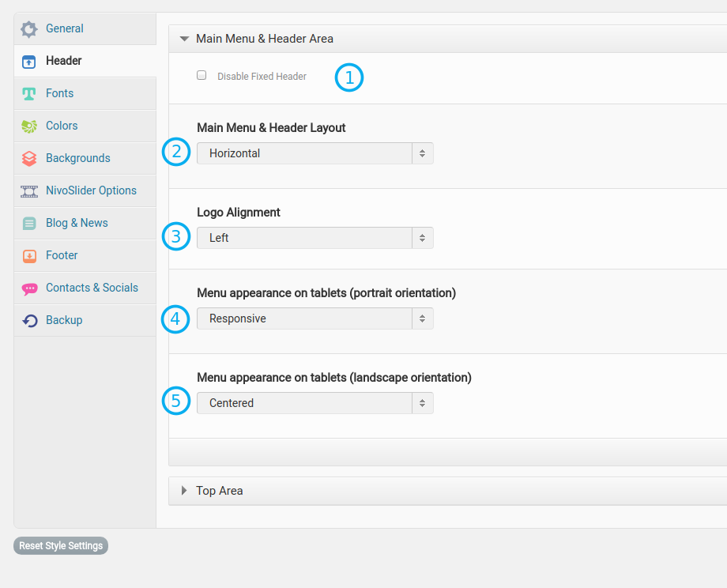Viewport: 727px width, 588px height.
Task: Click the Disable Fixed Header label text
Action: coord(262,77)
